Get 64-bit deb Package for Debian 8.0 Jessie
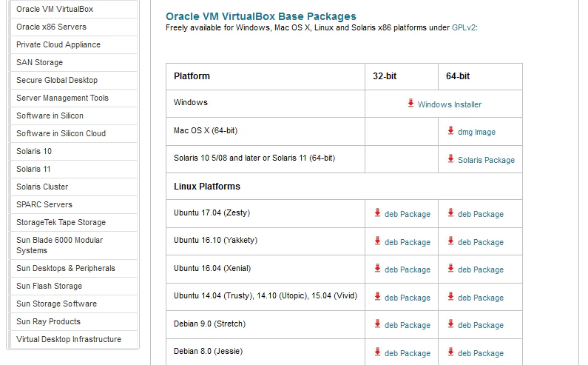Viewport: 588px width, 365px height. (x=480, y=353)
